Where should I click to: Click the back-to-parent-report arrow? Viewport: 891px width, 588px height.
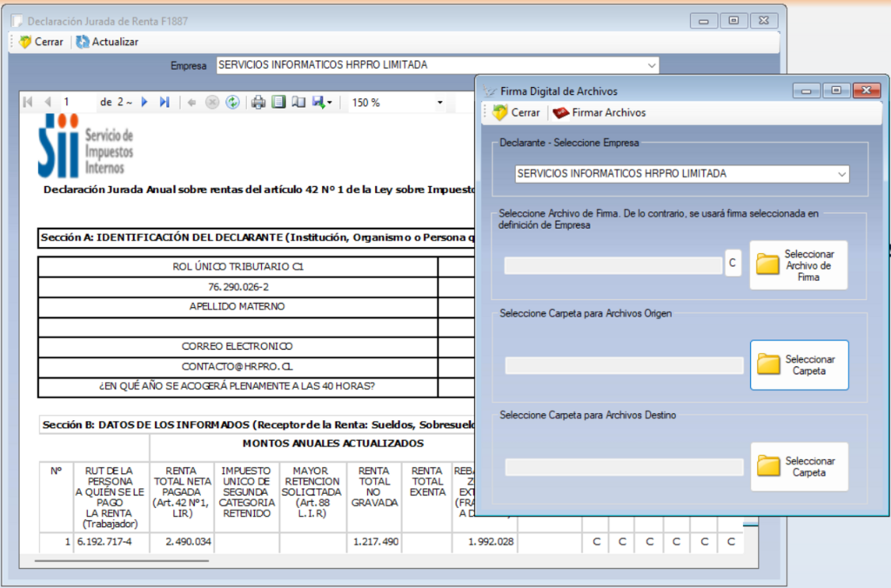click(x=191, y=103)
